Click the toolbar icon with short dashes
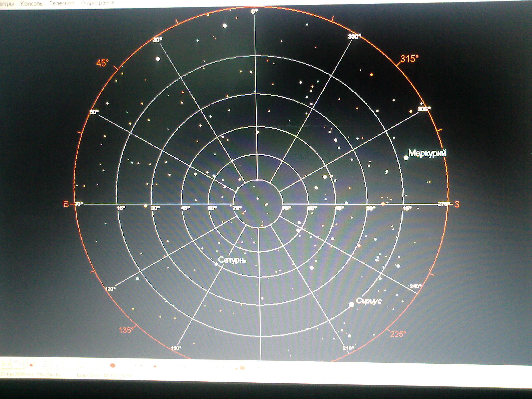Image resolution: width=532 pixels, height=399 pixels. click(18, 363)
